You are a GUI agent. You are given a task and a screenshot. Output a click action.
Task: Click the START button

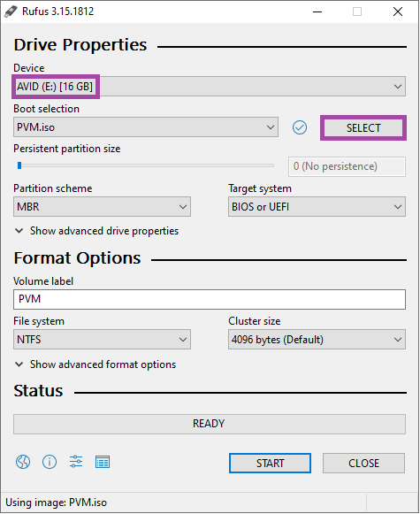click(x=270, y=464)
